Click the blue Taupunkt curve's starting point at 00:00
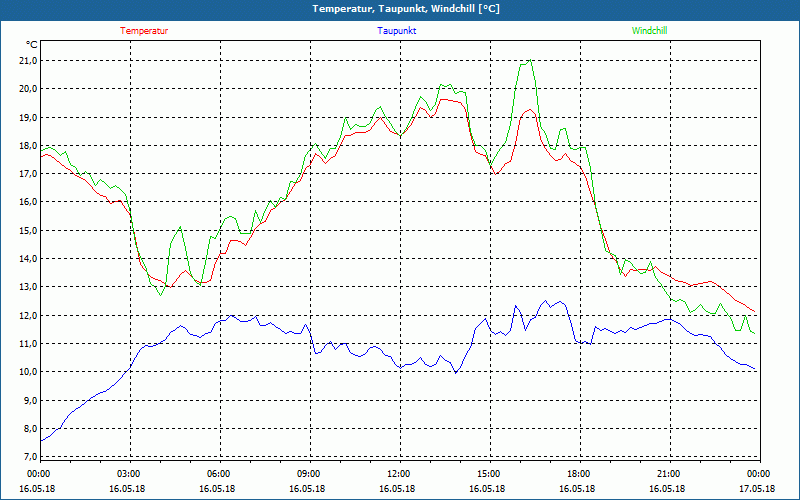The height and width of the screenshot is (500, 800). 41,440
